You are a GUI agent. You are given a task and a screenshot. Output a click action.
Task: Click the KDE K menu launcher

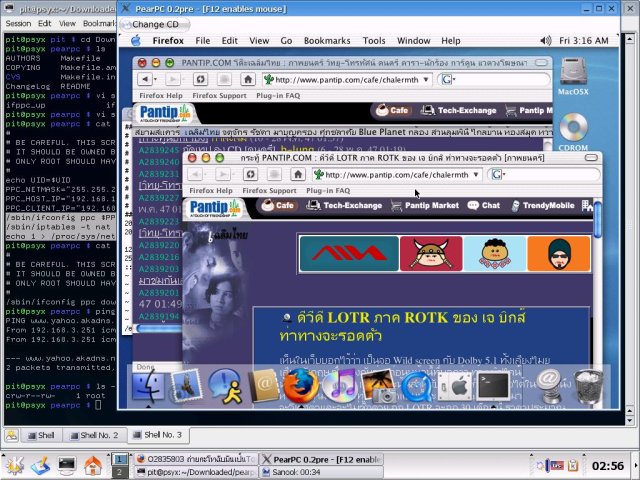pos(15,465)
